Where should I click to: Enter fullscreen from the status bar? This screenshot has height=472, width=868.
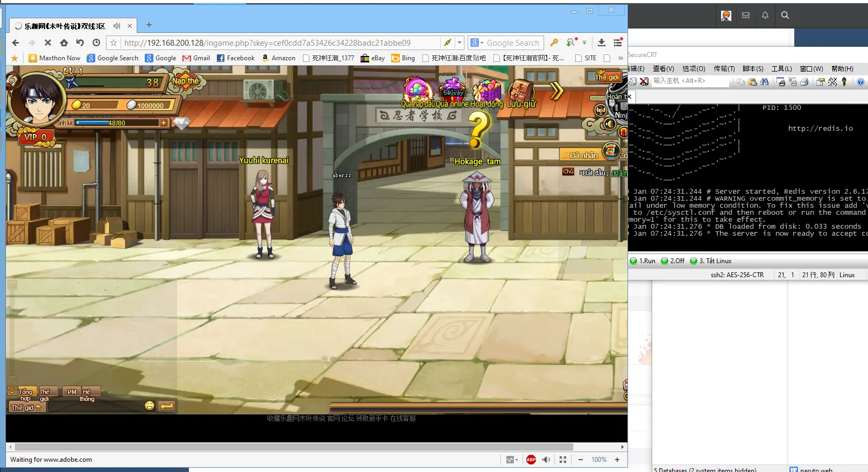(x=563, y=460)
